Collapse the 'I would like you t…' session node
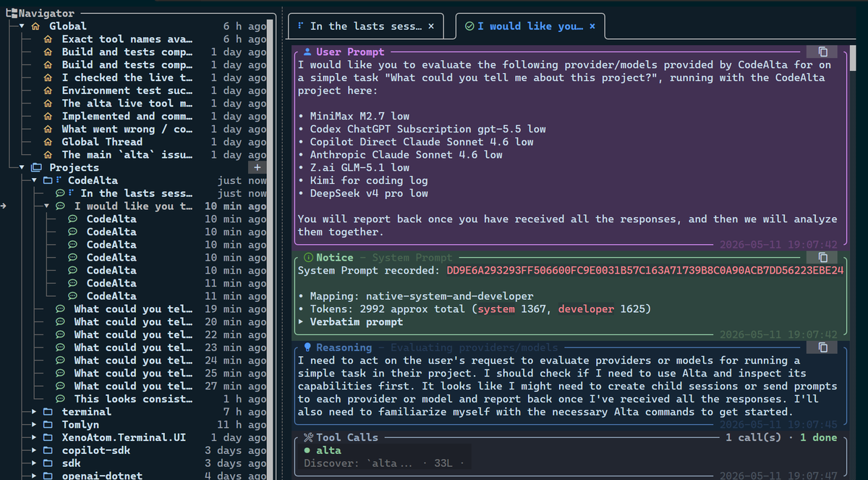This screenshot has height=480, width=868. (48, 206)
